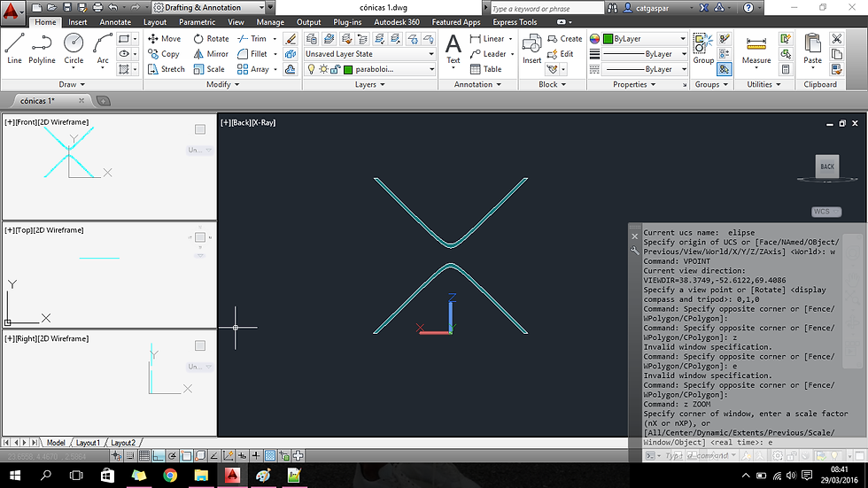Open the Parametric ribbon tab
Screen dimensions: 868x488
point(197,22)
